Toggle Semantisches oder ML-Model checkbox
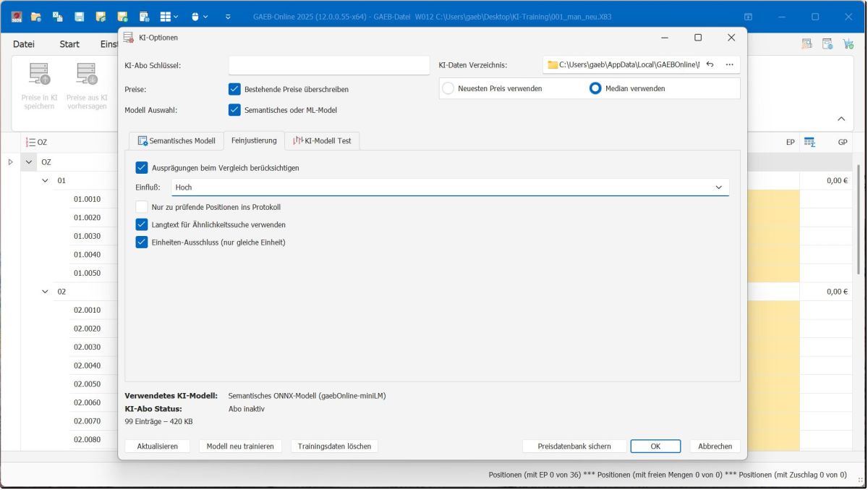This screenshot has width=868, height=490. tap(234, 110)
